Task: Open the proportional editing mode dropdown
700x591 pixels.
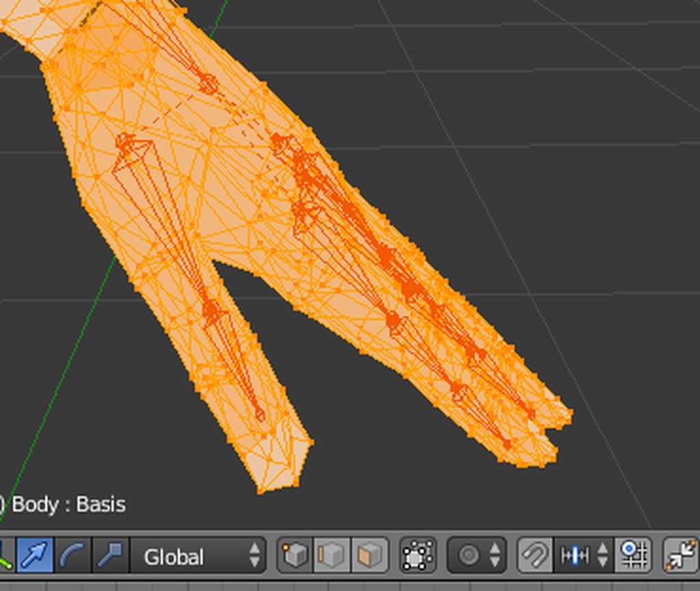Action: click(476, 555)
